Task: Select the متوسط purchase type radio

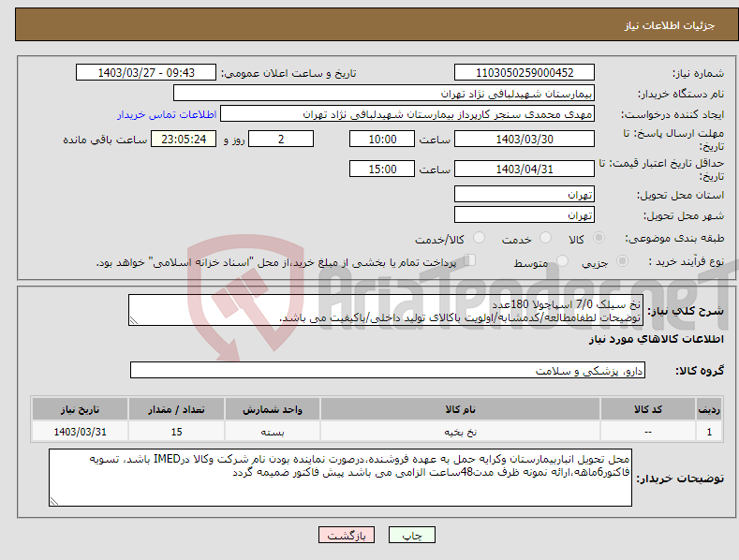Action: click(562, 261)
